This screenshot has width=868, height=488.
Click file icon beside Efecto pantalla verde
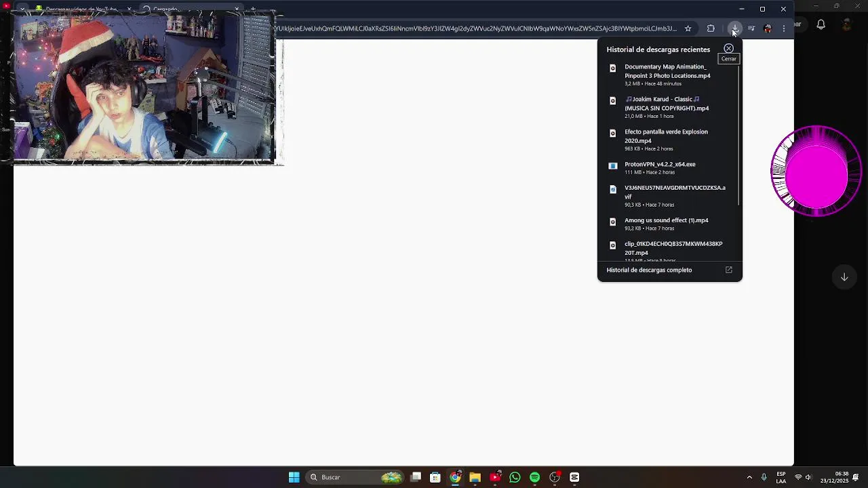(613, 133)
